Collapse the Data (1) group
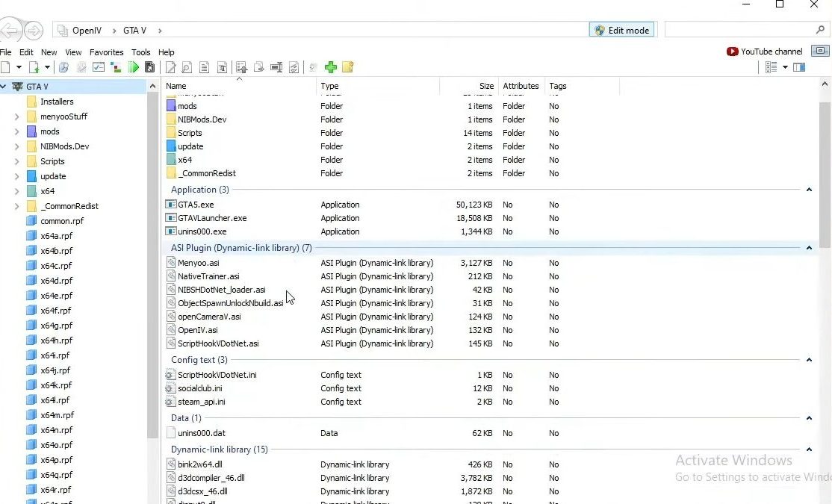 coord(809,418)
